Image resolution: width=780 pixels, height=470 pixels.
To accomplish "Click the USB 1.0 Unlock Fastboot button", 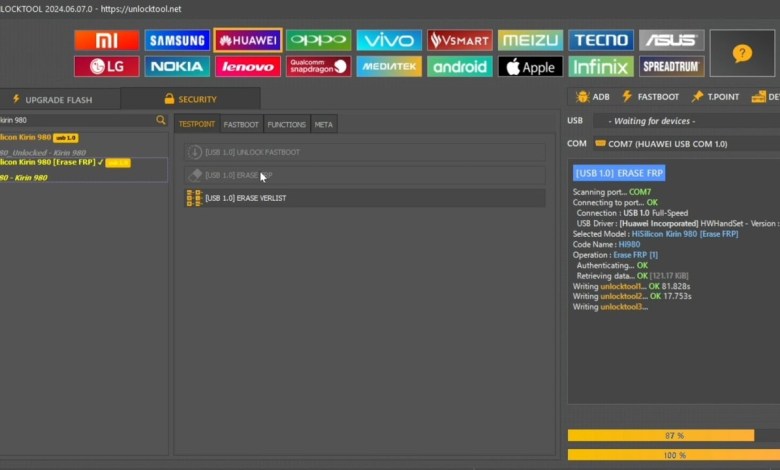I will click(365, 152).
